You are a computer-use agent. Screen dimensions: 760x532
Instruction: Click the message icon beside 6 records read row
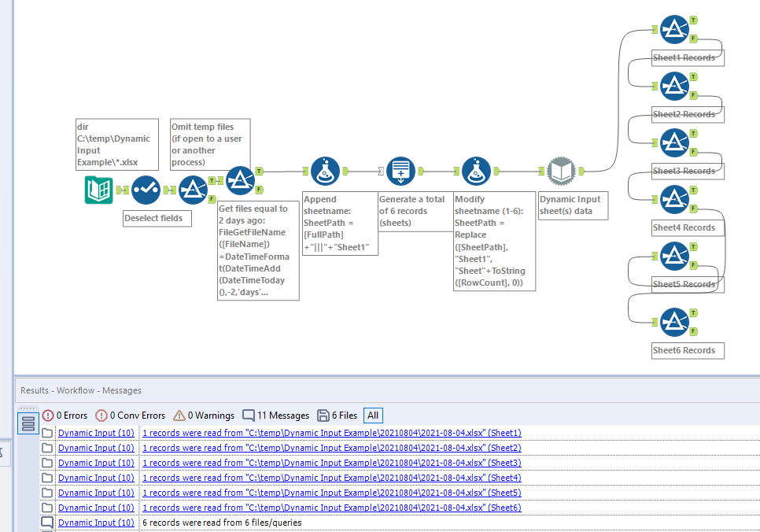coord(47,523)
